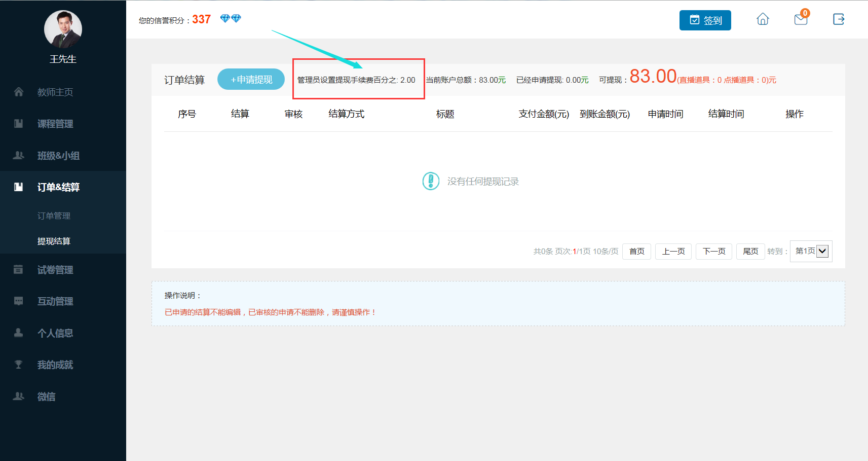Screen dimensions: 868x461
Task: Click the 王先生 profile avatar
Action: (x=63, y=29)
